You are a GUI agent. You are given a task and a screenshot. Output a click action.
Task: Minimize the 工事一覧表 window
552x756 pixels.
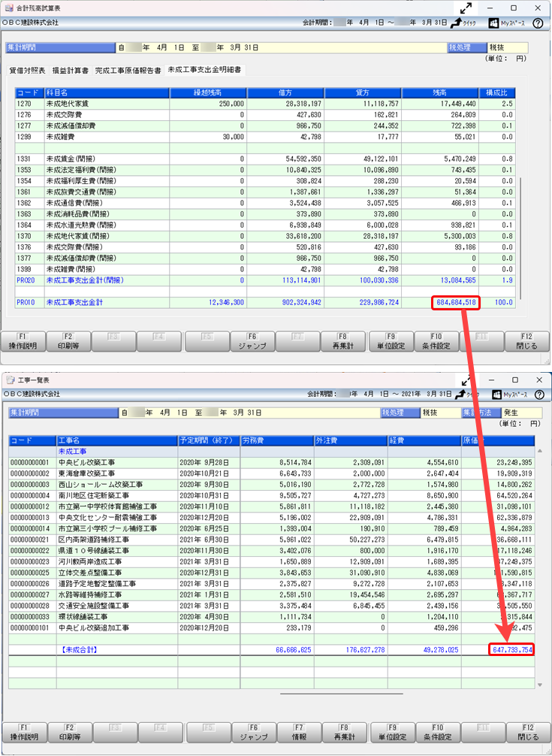point(491,380)
